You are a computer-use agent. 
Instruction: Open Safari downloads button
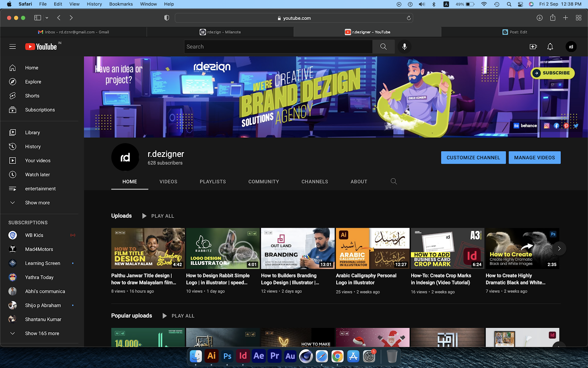click(539, 18)
